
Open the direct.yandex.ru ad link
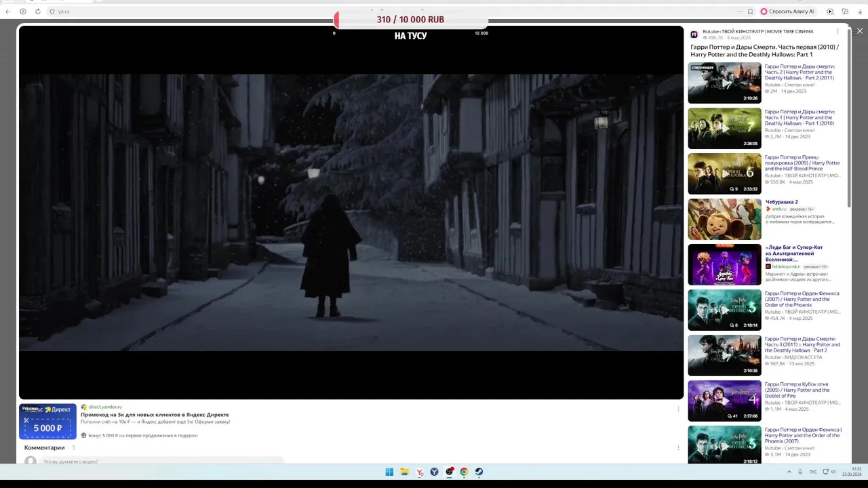[x=105, y=407]
